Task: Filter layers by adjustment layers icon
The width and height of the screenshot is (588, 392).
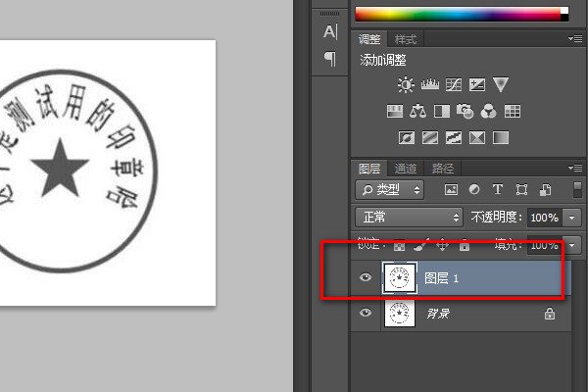Action: click(x=474, y=189)
